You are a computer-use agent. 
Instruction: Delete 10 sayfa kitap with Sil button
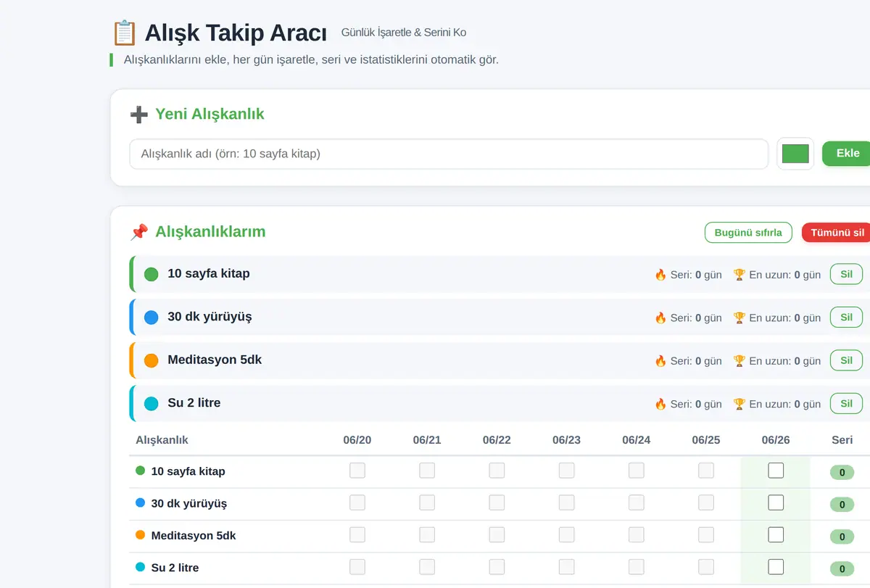point(846,274)
